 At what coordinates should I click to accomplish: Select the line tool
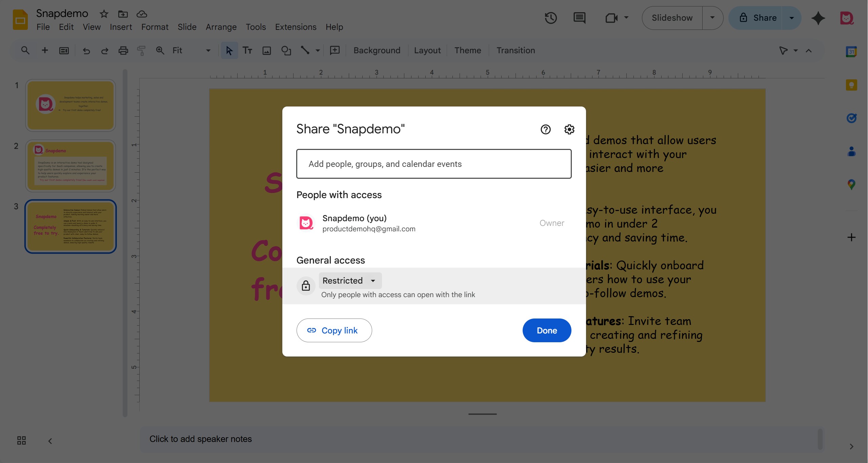pos(305,51)
